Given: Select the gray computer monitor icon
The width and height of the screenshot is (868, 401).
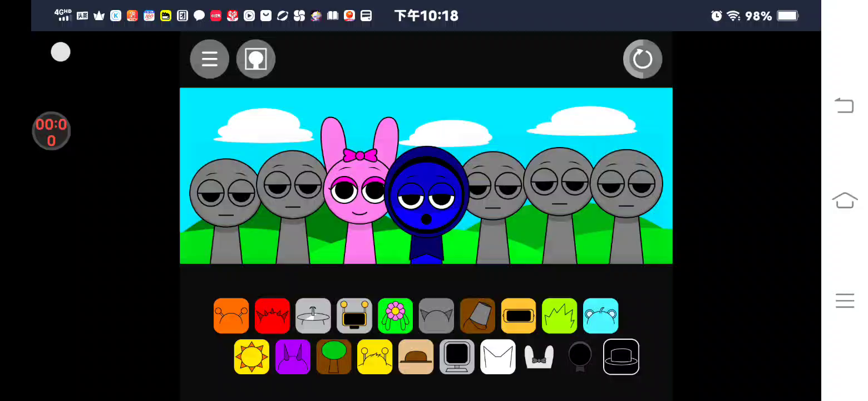Looking at the screenshot, I should [457, 357].
